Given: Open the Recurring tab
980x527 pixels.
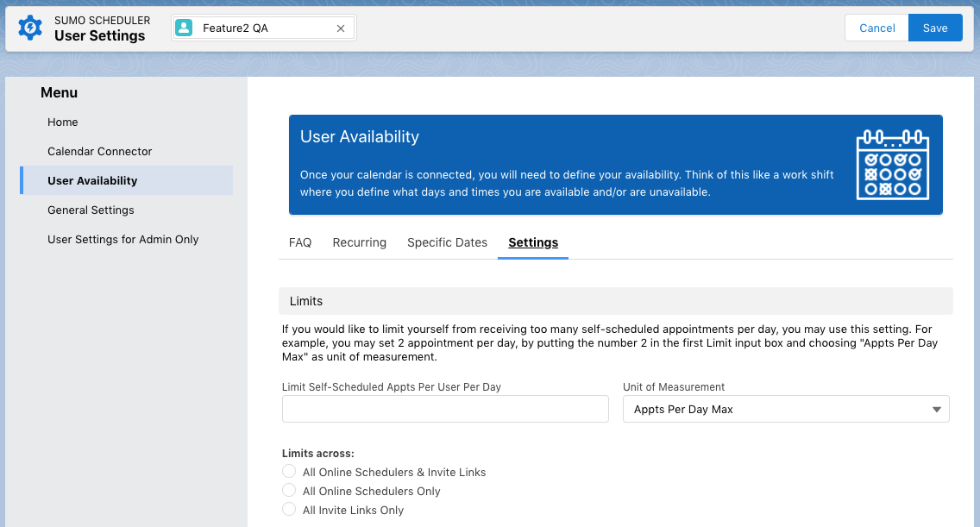Looking at the screenshot, I should pos(359,242).
